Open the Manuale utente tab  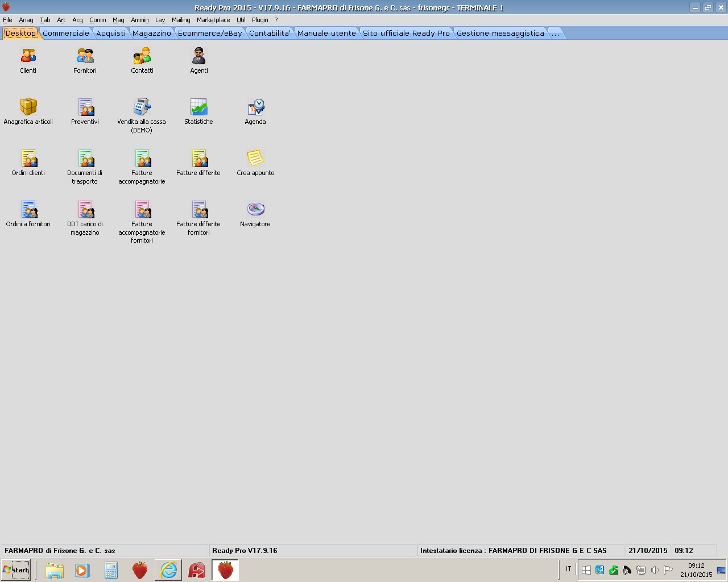[x=326, y=33]
